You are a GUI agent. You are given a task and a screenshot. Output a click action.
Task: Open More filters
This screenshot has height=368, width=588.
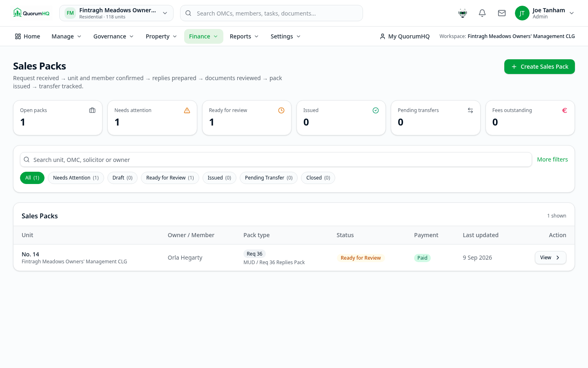coord(552,159)
